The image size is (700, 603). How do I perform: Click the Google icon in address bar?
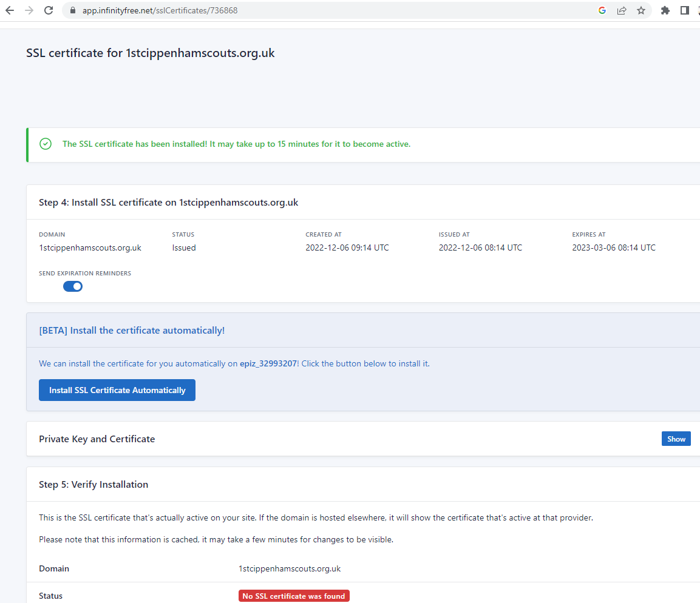(602, 10)
